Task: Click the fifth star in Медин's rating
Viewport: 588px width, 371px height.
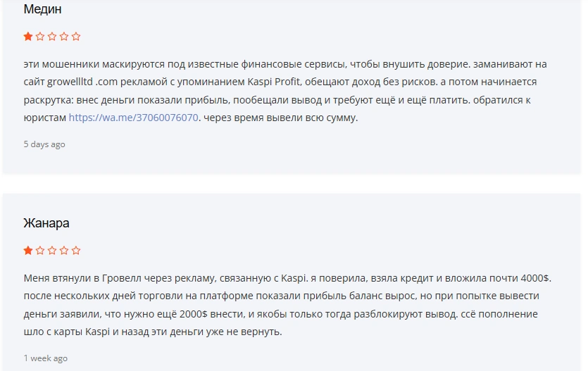Action: click(76, 37)
